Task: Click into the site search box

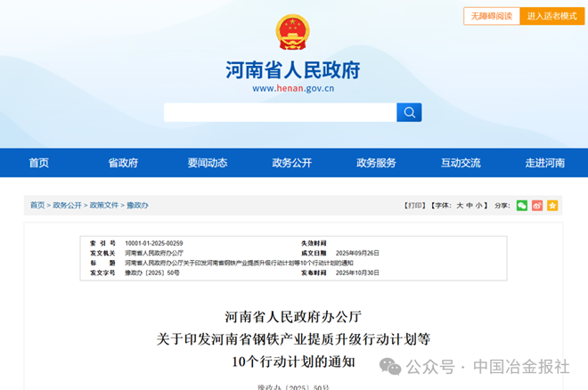Action: (280, 112)
